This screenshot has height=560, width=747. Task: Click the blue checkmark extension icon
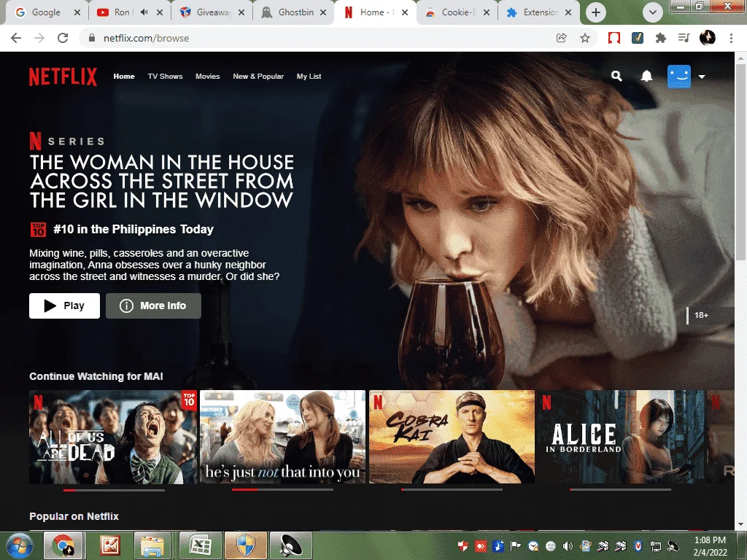pyautogui.click(x=638, y=38)
